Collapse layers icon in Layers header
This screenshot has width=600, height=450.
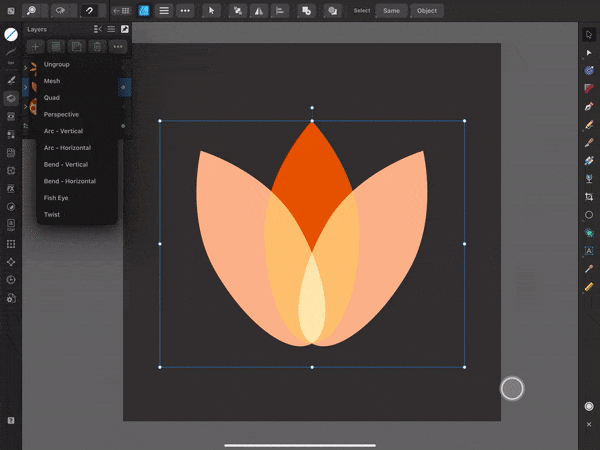98,29
